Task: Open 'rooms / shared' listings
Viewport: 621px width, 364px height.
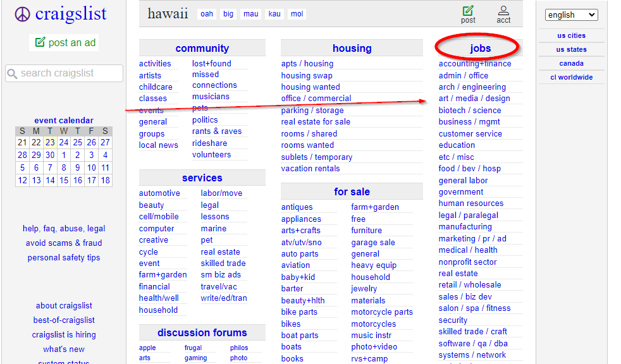Action: coord(309,134)
